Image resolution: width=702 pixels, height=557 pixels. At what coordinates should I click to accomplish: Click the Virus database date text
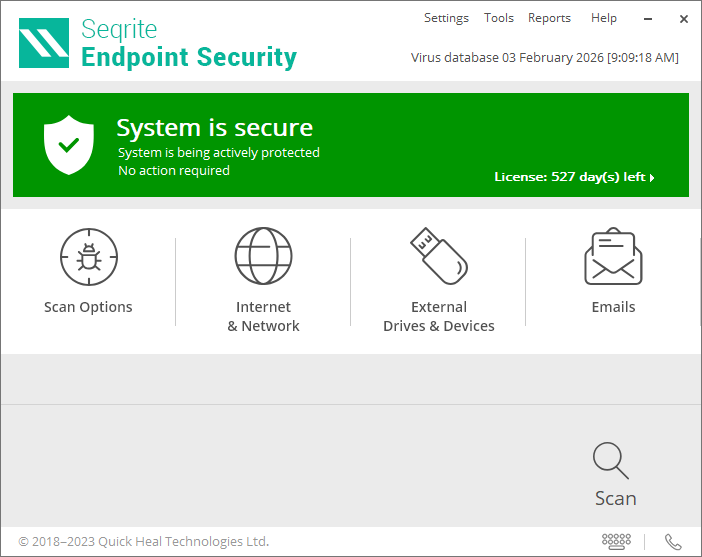click(x=544, y=58)
